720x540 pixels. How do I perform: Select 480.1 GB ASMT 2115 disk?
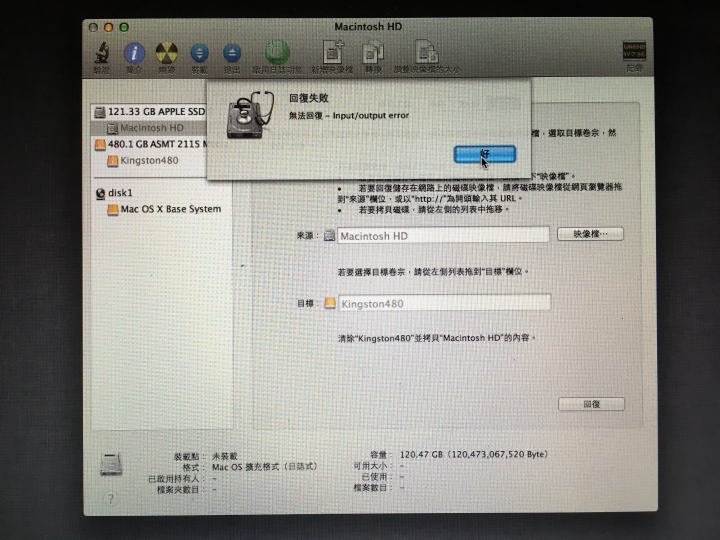[150, 144]
